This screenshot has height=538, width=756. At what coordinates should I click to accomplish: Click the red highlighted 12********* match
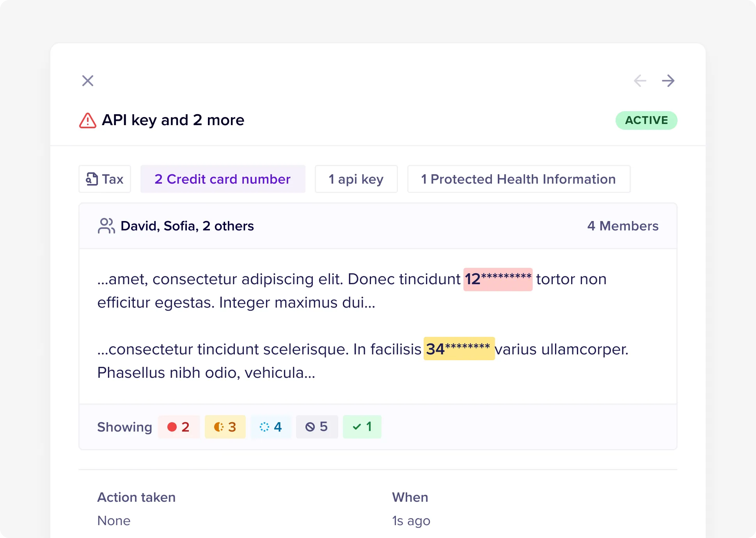click(498, 279)
